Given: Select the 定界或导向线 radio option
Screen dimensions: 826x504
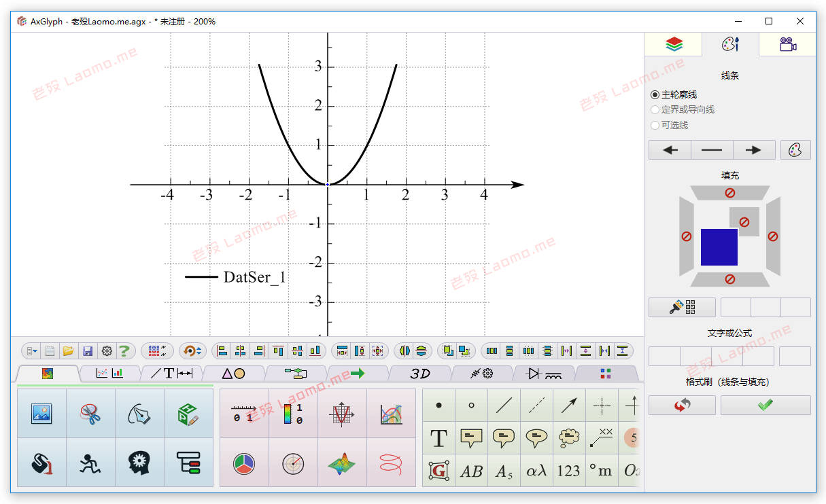Looking at the screenshot, I should (x=683, y=109).
